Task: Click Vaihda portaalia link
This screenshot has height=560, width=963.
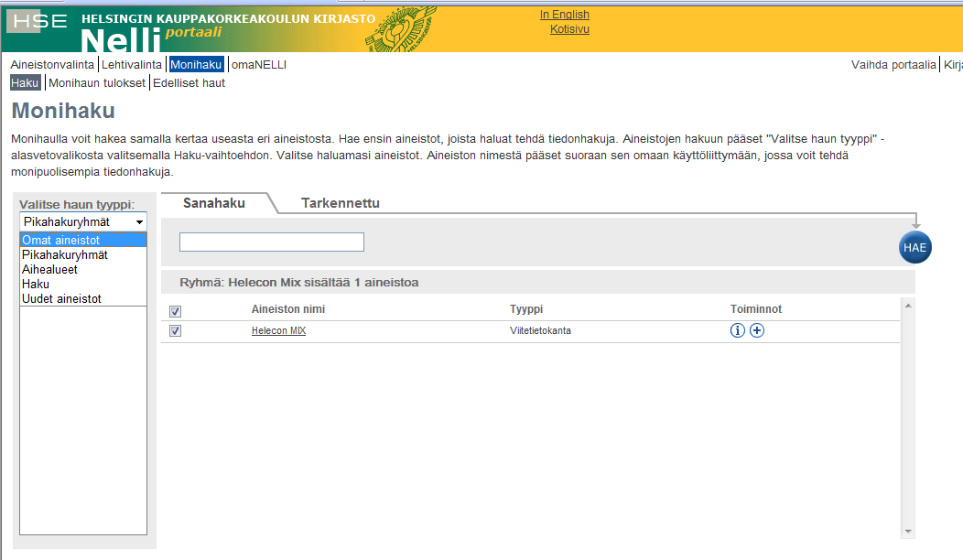Action: tap(893, 64)
